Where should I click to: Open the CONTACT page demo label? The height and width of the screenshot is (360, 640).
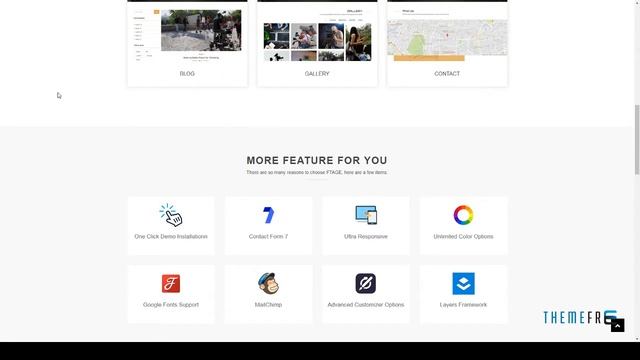click(x=447, y=73)
